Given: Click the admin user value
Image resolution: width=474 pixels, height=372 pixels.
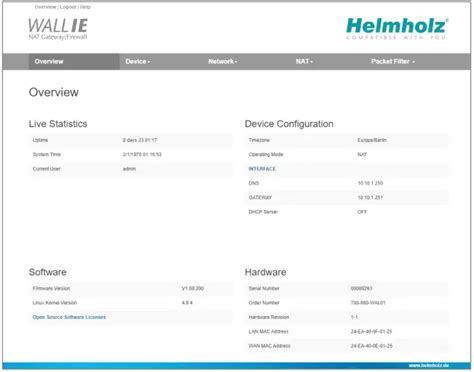Looking at the screenshot, I should 129,169.
